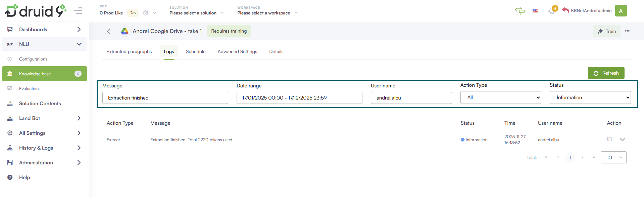Click the hamburger menu collapse icon
This screenshot has width=644, height=197.
click(x=78, y=11)
